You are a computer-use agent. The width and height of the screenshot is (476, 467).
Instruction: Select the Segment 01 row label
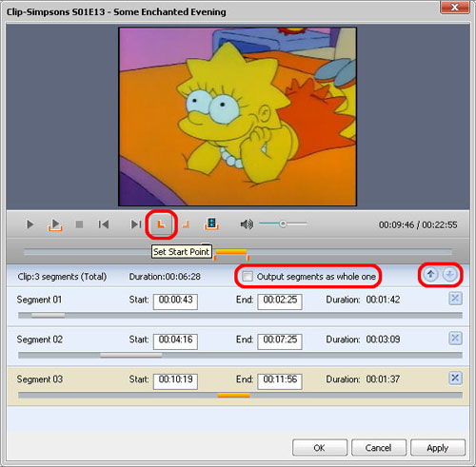[x=39, y=300]
